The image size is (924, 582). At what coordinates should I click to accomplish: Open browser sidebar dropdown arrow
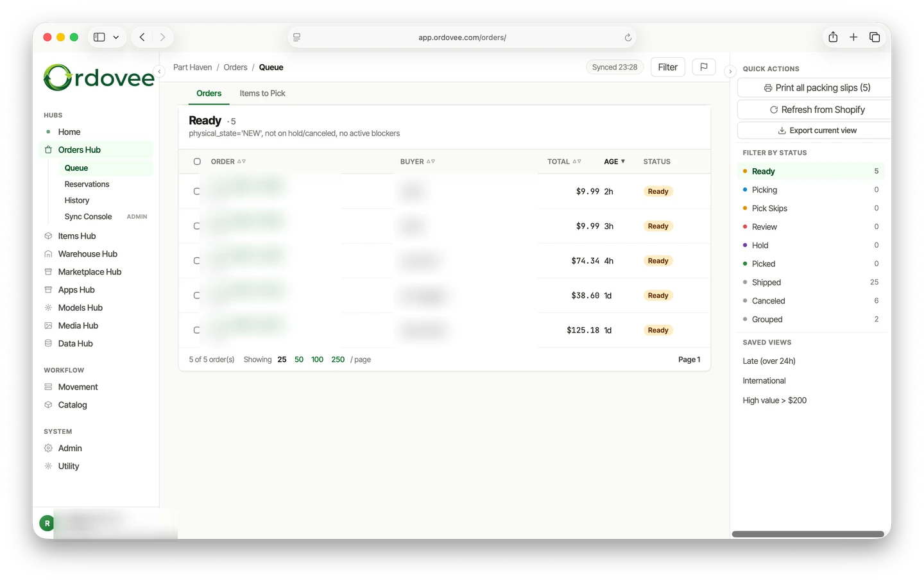point(116,37)
